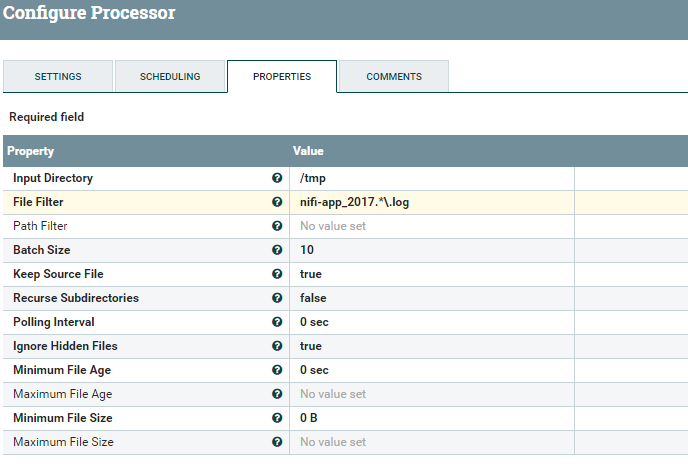Click help icon beside Batch Size
688x467 pixels.
[277, 250]
